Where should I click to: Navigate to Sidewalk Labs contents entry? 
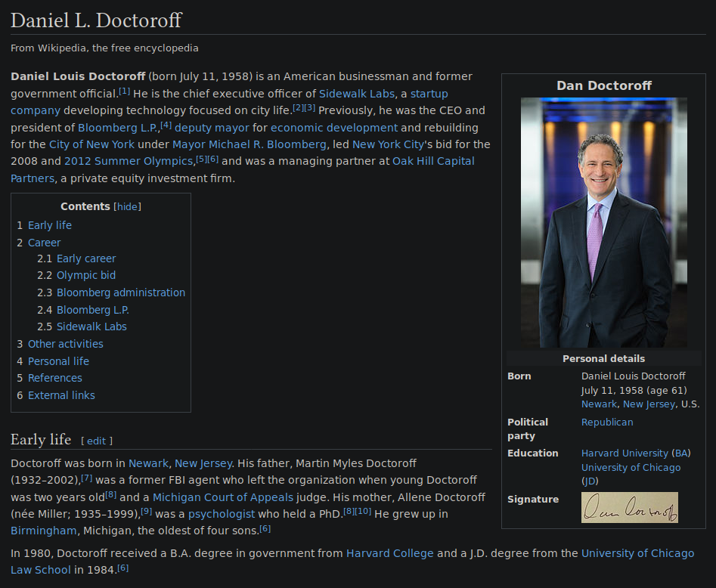91,326
